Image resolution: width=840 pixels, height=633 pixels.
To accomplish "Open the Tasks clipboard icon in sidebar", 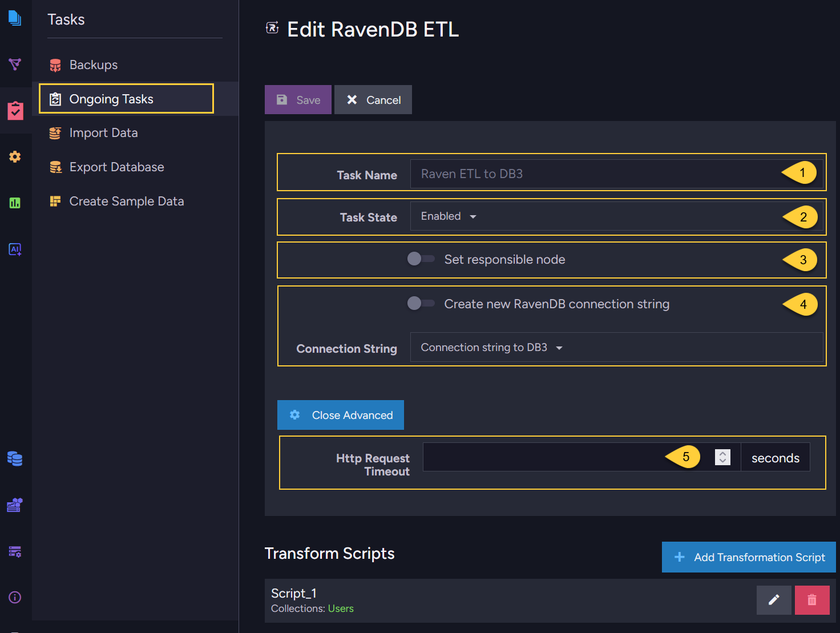I will pos(15,110).
